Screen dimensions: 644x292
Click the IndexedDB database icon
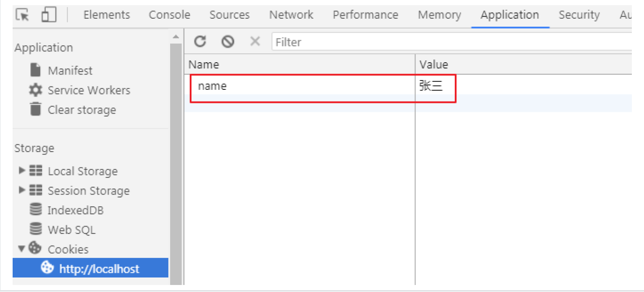coord(36,210)
